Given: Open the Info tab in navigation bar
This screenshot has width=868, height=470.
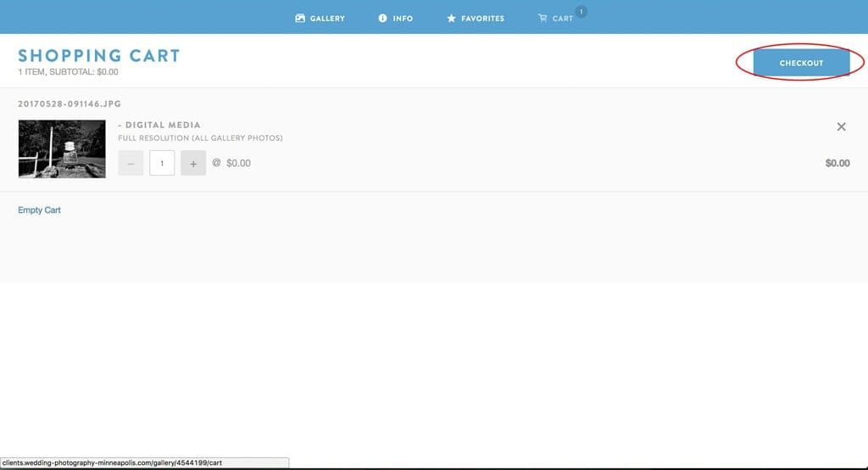Looking at the screenshot, I should pos(395,19).
